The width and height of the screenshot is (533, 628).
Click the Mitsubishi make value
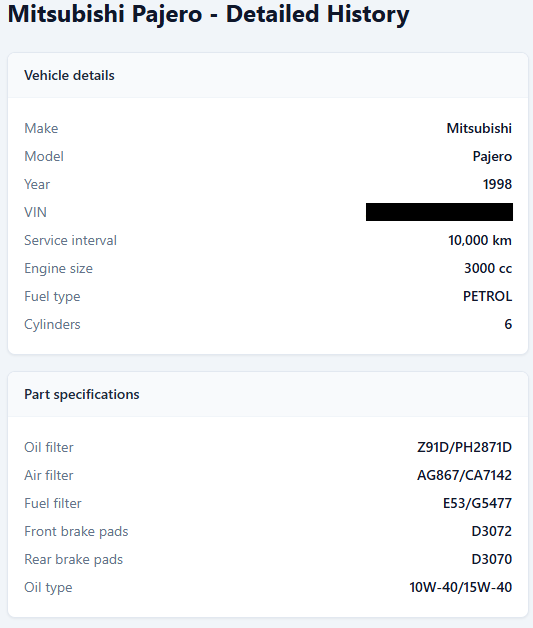pyautogui.click(x=479, y=128)
